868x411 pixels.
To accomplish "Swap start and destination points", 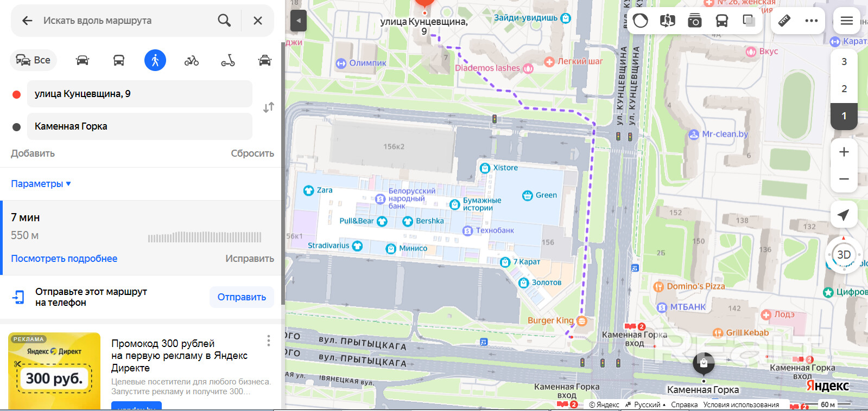I will pos(269,107).
